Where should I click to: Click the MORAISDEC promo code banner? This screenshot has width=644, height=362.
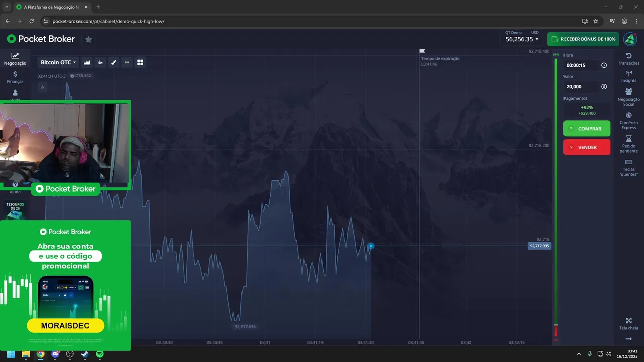coord(65,326)
